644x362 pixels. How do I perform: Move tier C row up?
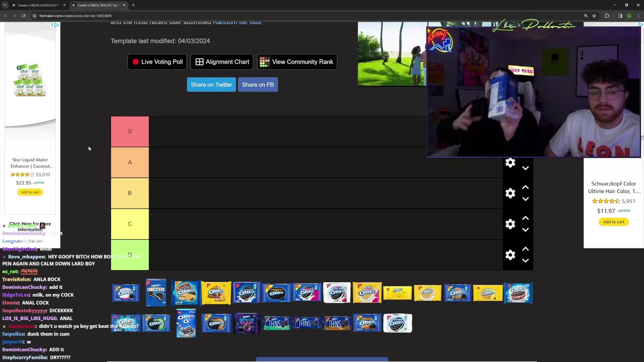pos(525,218)
